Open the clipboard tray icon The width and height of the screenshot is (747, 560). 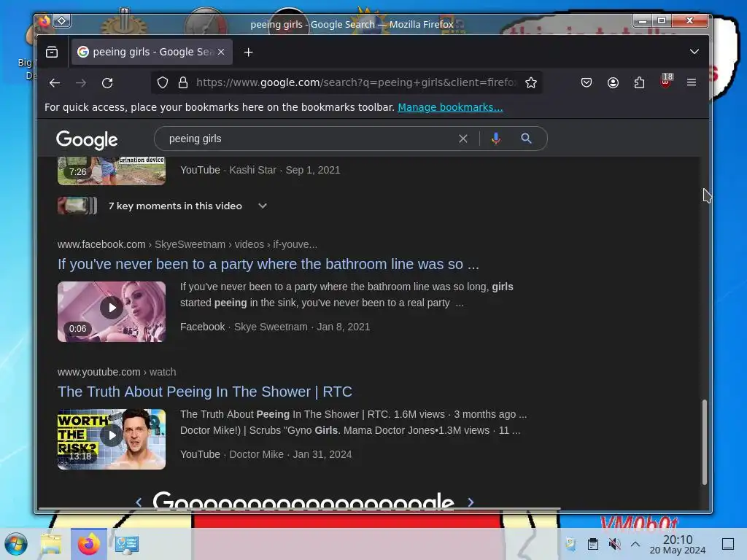pos(592,544)
